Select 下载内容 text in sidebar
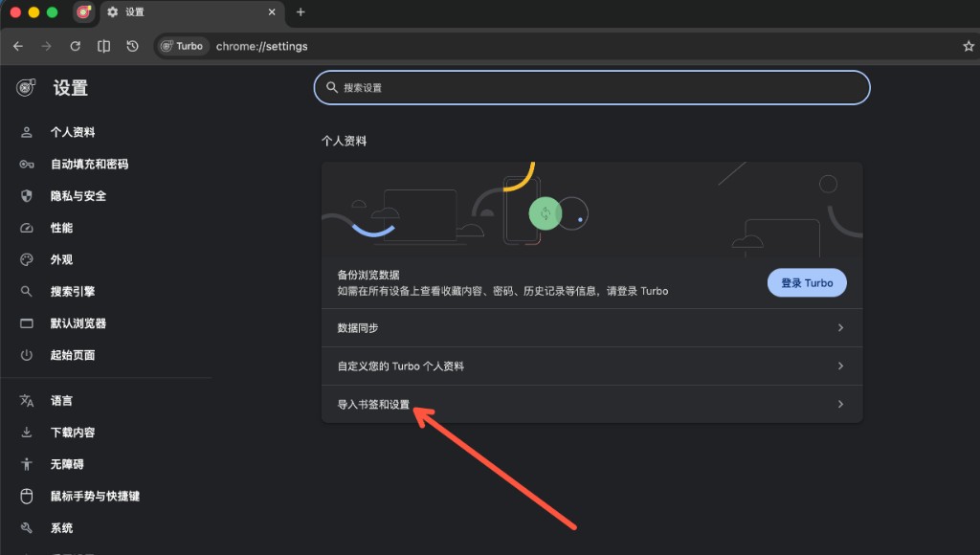The image size is (980, 555). click(x=73, y=432)
